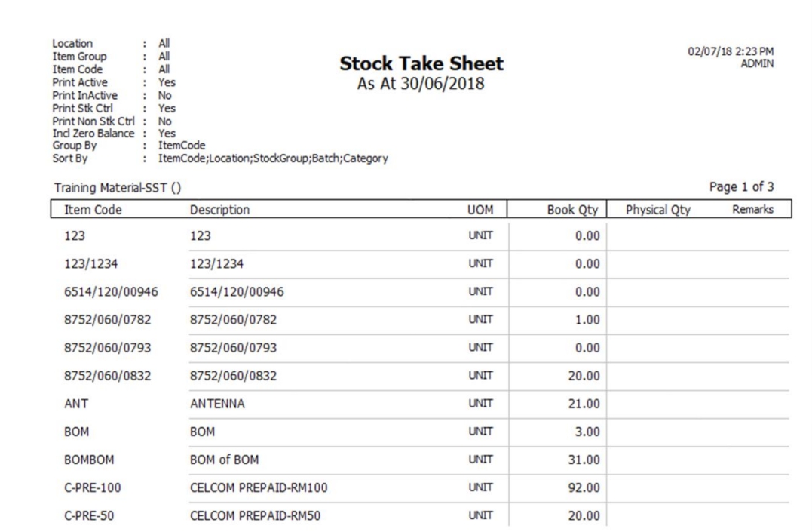Select the UOM column header
The width and height of the screenshot is (812, 532).
click(480, 210)
